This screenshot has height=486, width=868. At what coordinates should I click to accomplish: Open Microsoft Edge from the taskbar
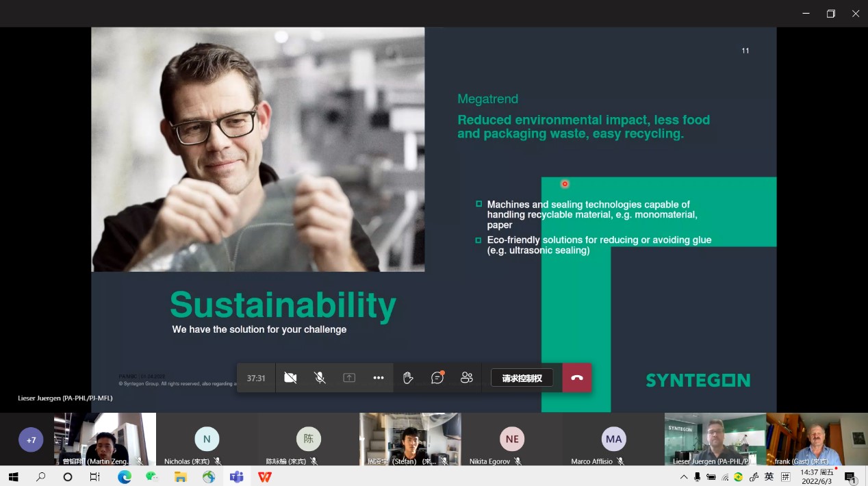124,477
